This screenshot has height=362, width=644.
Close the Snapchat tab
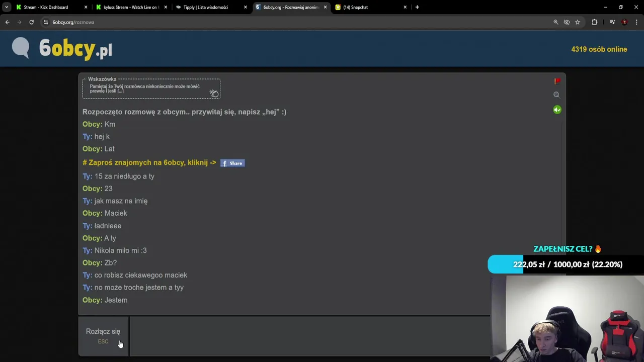click(405, 7)
